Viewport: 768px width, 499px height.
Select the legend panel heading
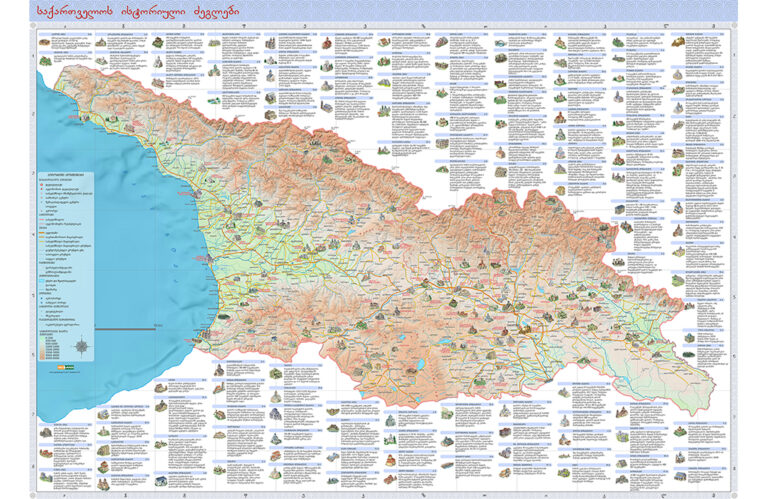(x=64, y=172)
